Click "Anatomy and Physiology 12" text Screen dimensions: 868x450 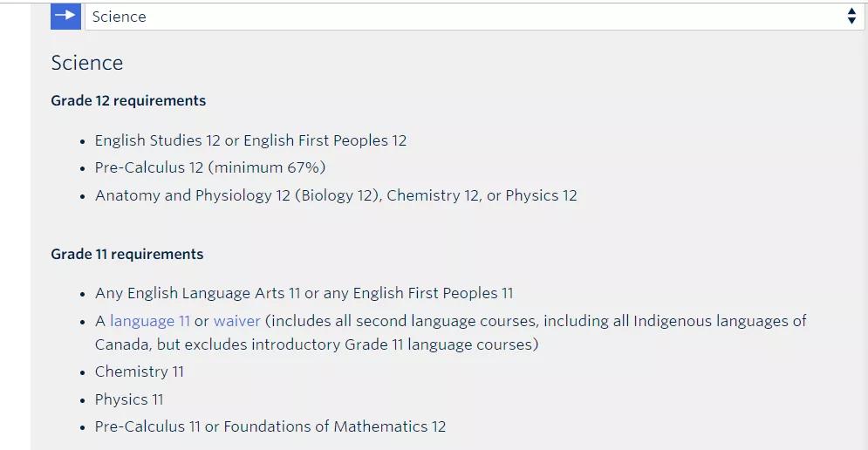pyautogui.click(x=193, y=195)
